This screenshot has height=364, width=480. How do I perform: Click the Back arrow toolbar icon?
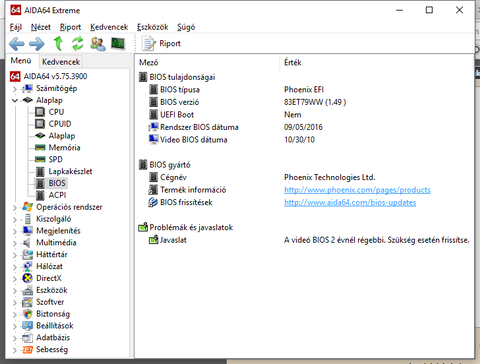click(x=17, y=43)
